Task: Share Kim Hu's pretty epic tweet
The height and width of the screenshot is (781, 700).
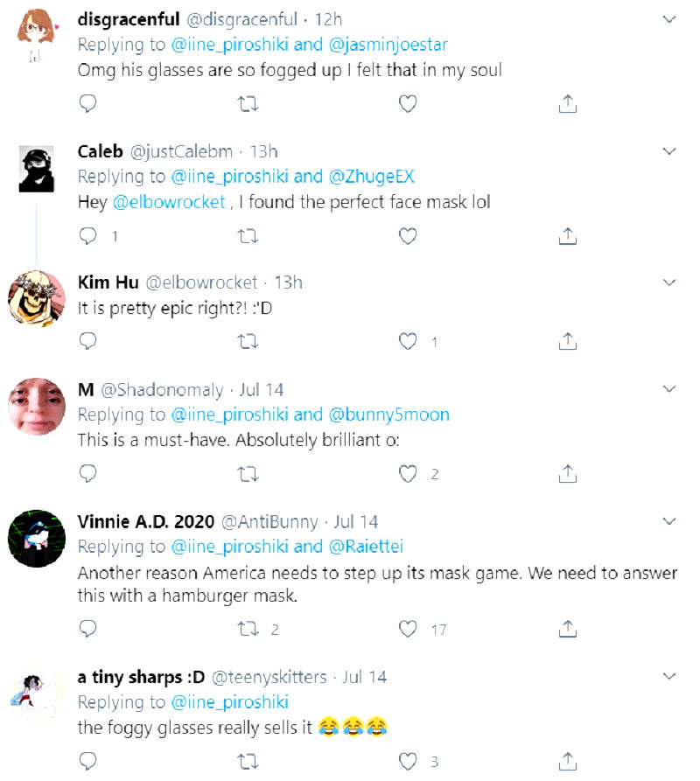Action: (567, 341)
